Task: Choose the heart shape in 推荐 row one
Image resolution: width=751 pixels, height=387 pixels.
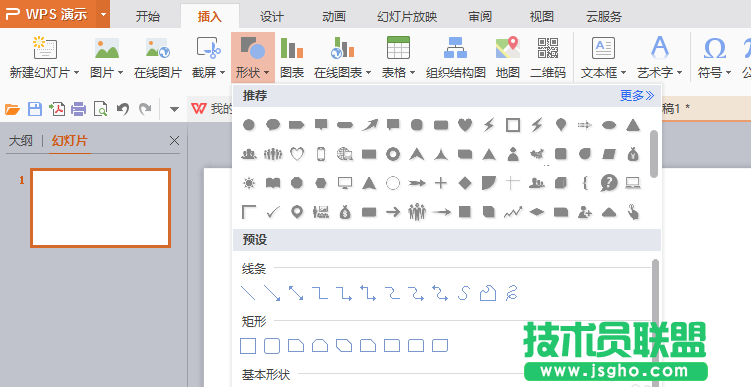Action: pyautogui.click(x=465, y=125)
